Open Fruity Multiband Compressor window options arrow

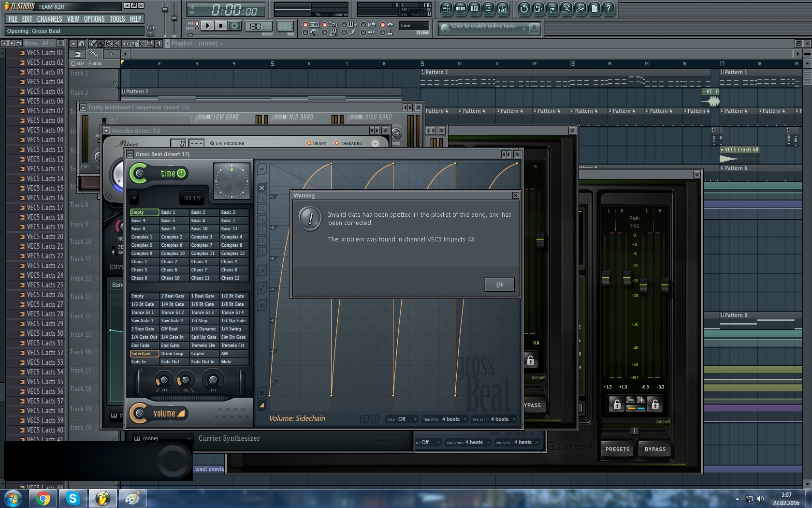83,107
